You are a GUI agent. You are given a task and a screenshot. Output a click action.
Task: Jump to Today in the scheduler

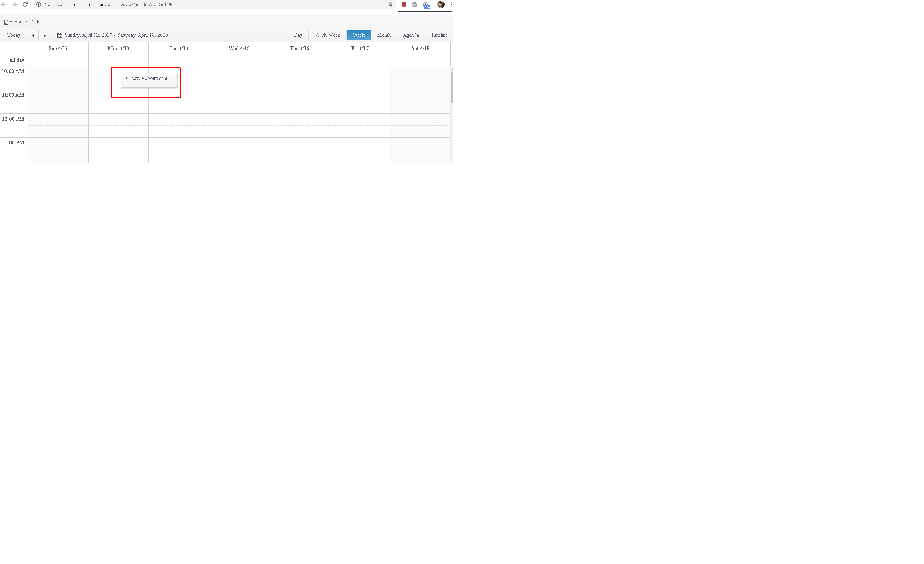click(14, 35)
